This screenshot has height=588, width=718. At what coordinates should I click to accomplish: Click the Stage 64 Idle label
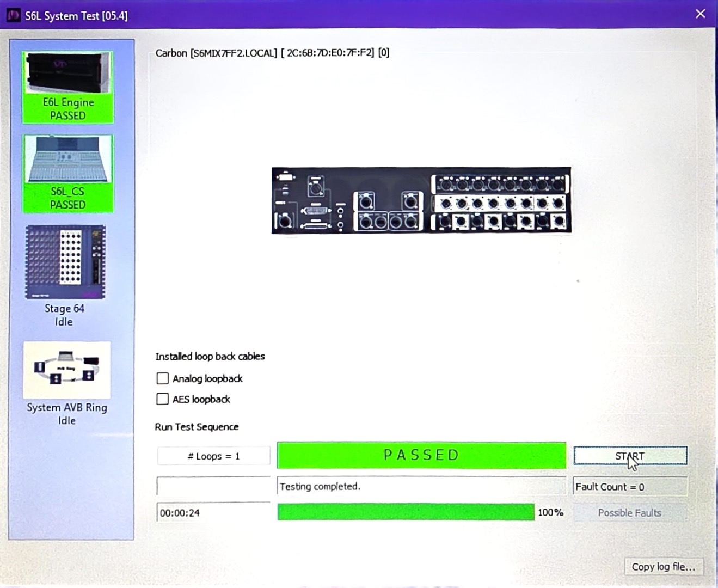pyautogui.click(x=64, y=315)
